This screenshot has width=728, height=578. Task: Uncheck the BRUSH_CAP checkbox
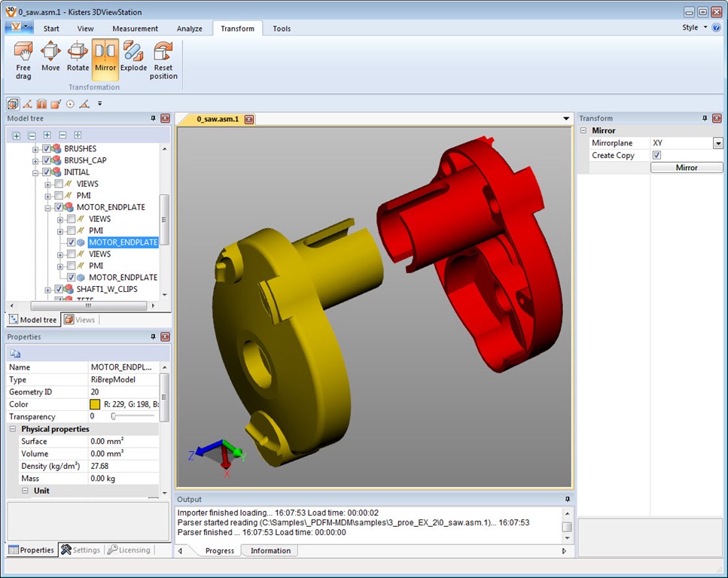(47, 160)
